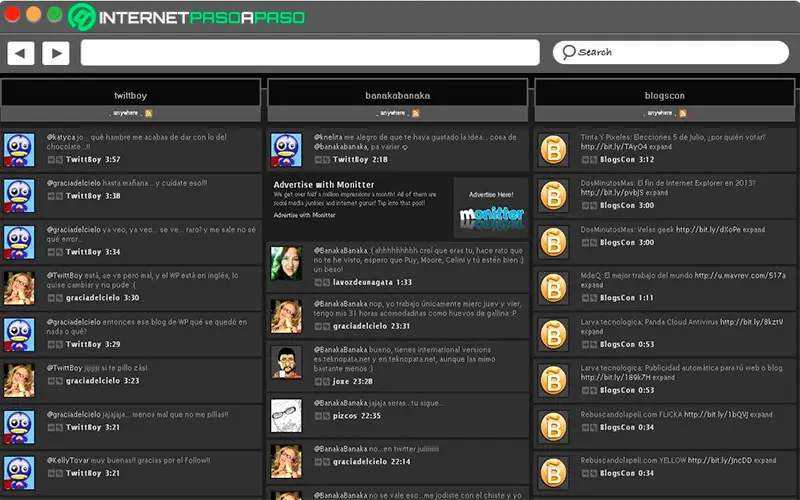Click the green maximize window button
800x500 pixels.
[x=55, y=14]
